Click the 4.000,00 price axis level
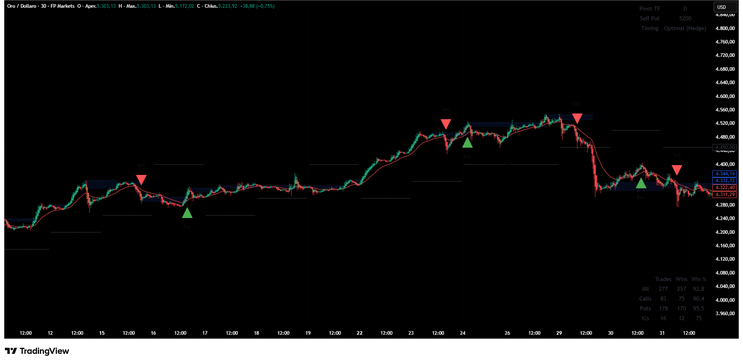This screenshot has height=362, width=743. pyautogui.click(x=726, y=300)
